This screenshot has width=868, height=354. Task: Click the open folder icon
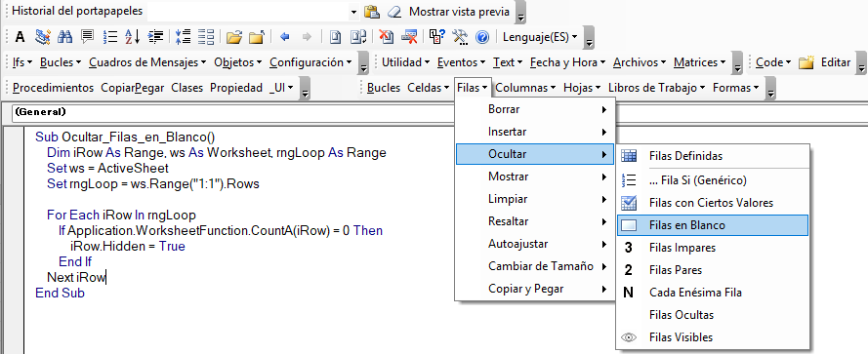234,37
